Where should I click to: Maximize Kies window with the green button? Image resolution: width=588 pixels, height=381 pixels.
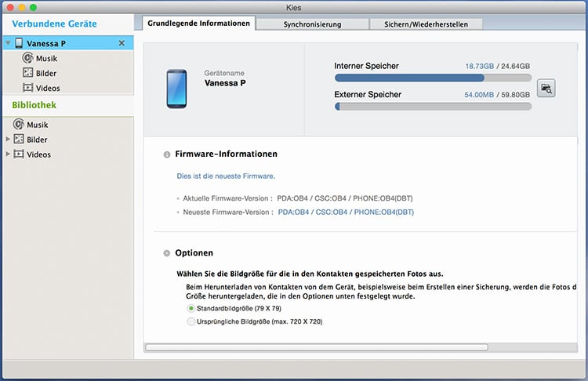[x=34, y=8]
